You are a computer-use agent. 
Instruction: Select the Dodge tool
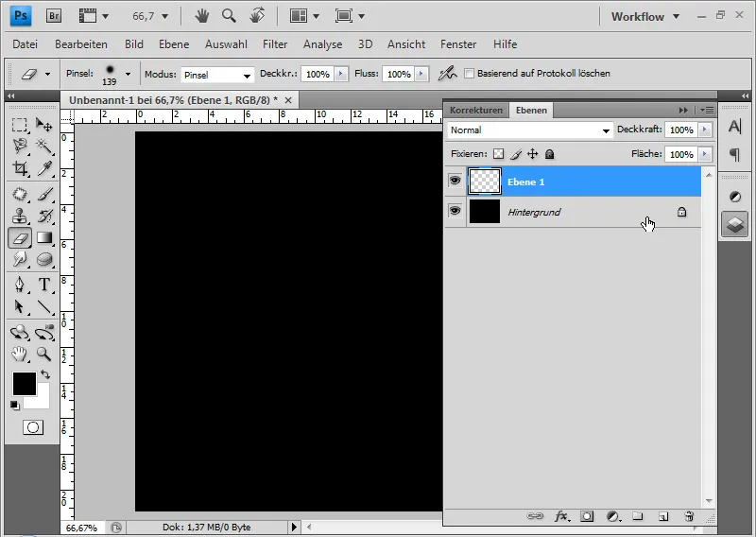pos(19,259)
